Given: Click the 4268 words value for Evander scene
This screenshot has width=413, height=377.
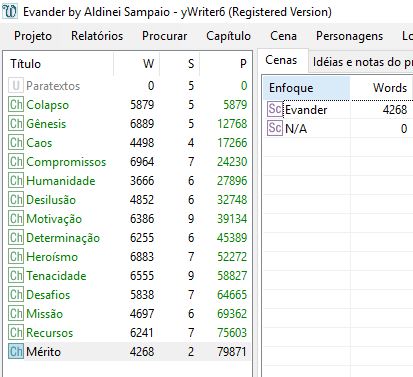Looking at the screenshot, I should point(395,110).
